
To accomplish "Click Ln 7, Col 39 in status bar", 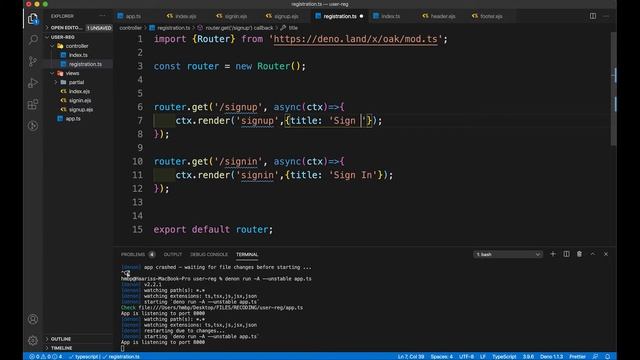I will pyautogui.click(x=411, y=356).
